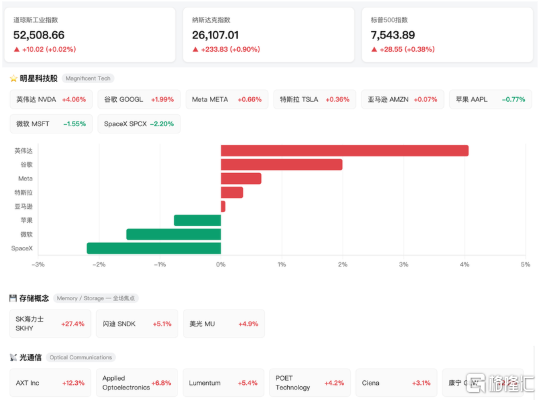Click the star icon beside 明星科技股
The width and height of the screenshot is (541, 400).
(13, 79)
